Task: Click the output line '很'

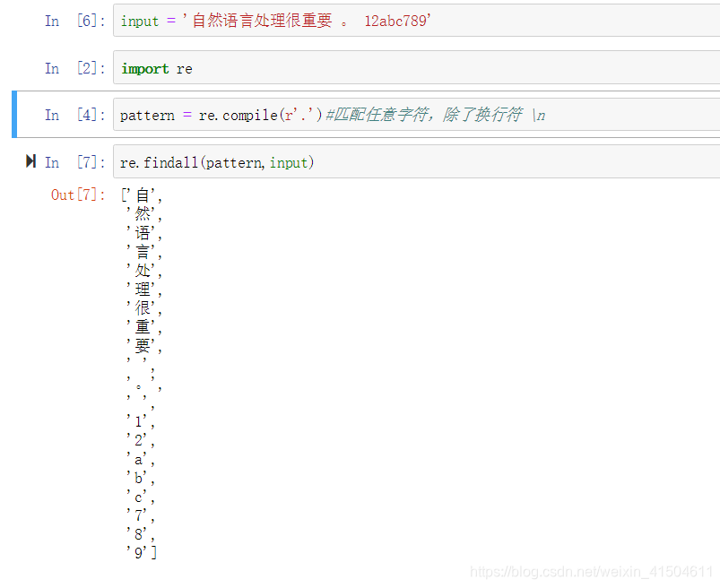Action: (x=144, y=307)
